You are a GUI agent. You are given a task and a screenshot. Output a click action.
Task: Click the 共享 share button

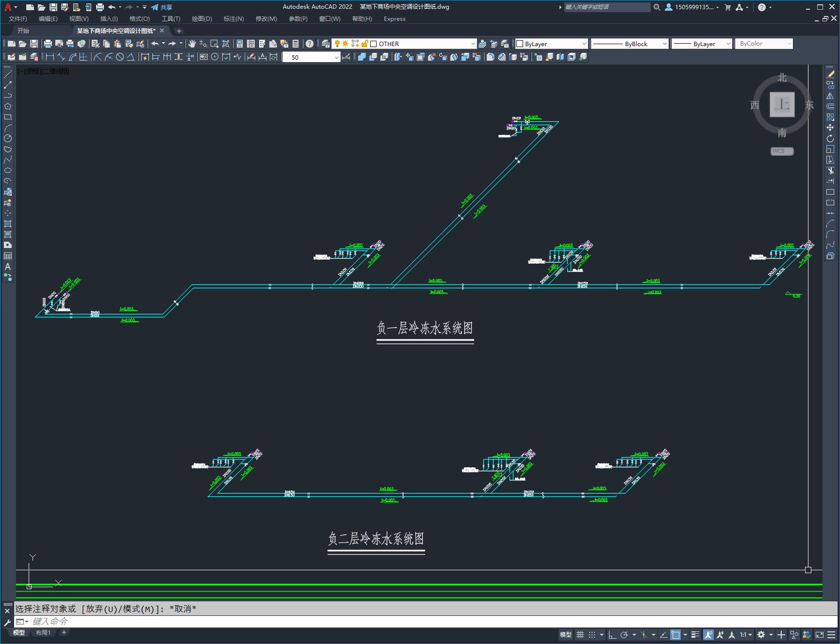[162, 7]
